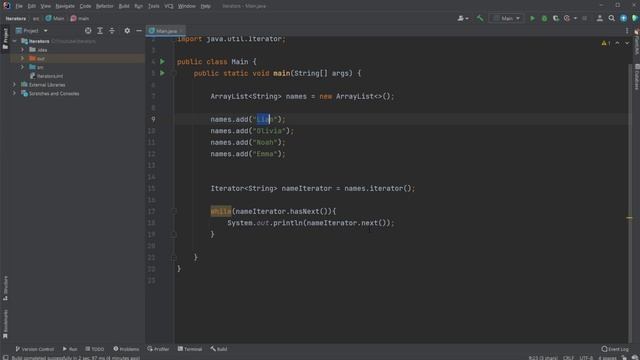This screenshot has width=640, height=360.
Task: Open Project panel gear options
Action: [x=127, y=31]
